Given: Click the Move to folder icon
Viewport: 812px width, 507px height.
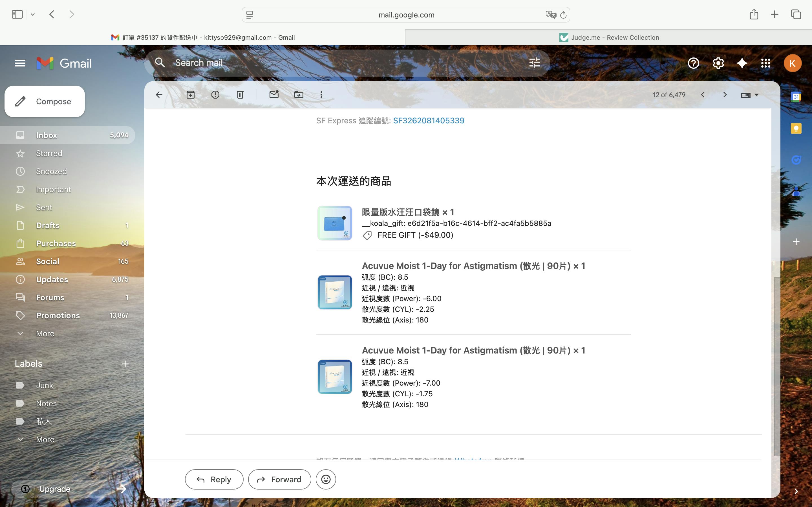Looking at the screenshot, I should point(299,95).
